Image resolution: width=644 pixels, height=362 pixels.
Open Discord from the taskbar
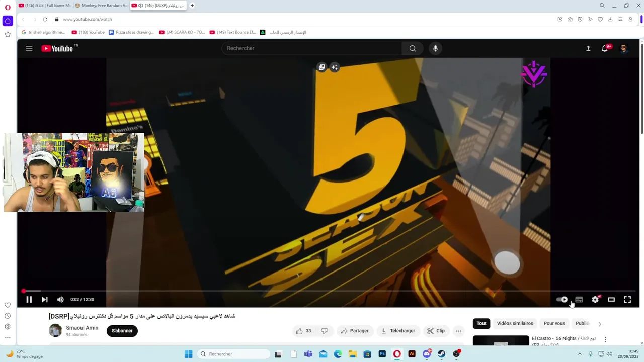point(427,354)
